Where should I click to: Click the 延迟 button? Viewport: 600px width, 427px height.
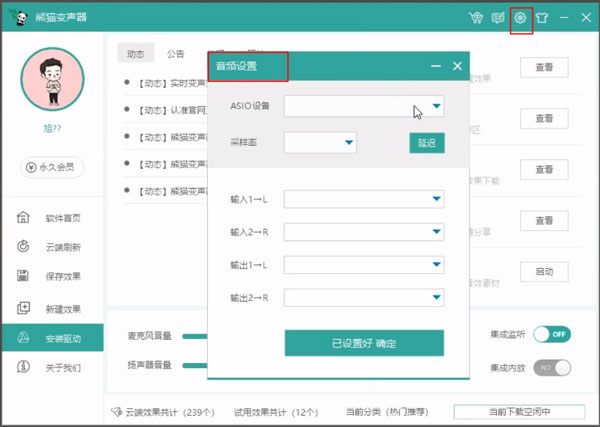click(426, 143)
